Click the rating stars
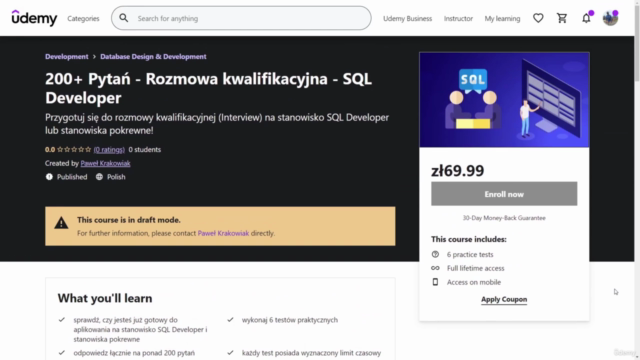Image resolution: width=640 pixels, height=360 pixels. coord(74,149)
